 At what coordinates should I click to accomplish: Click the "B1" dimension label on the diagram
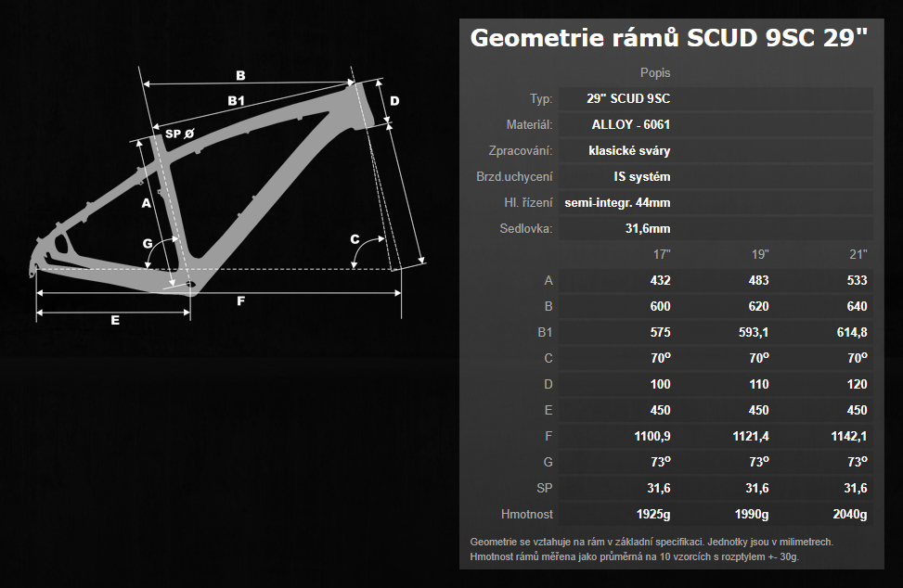(x=236, y=101)
